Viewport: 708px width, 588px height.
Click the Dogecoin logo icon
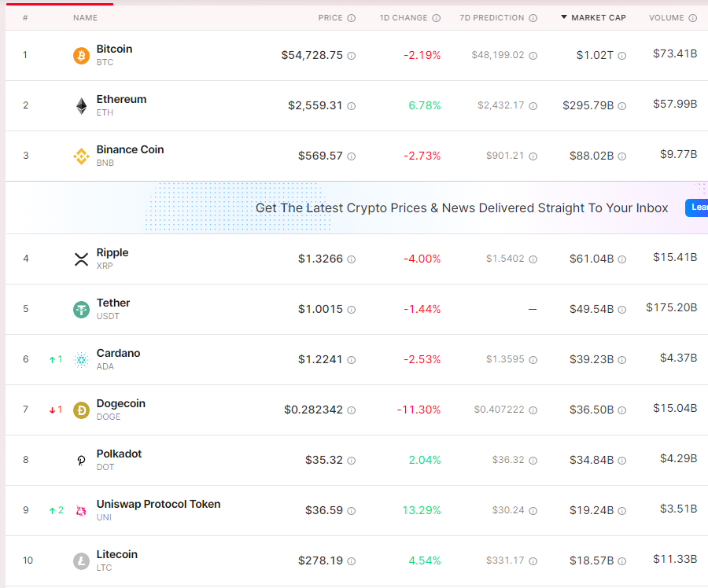coord(81,410)
